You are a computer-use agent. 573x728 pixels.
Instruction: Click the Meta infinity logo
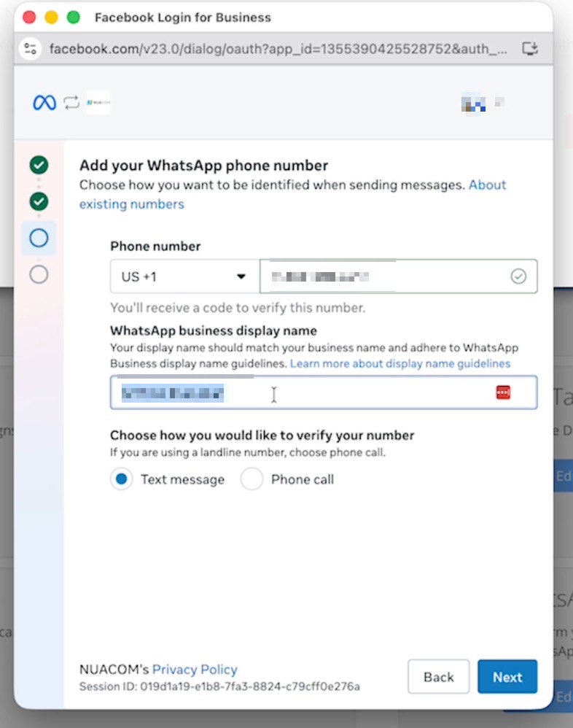[44, 103]
